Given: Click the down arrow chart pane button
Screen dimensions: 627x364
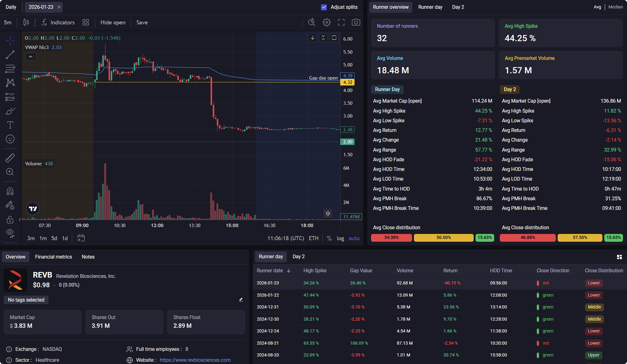Looking at the screenshot, I should tap(313, 38).
